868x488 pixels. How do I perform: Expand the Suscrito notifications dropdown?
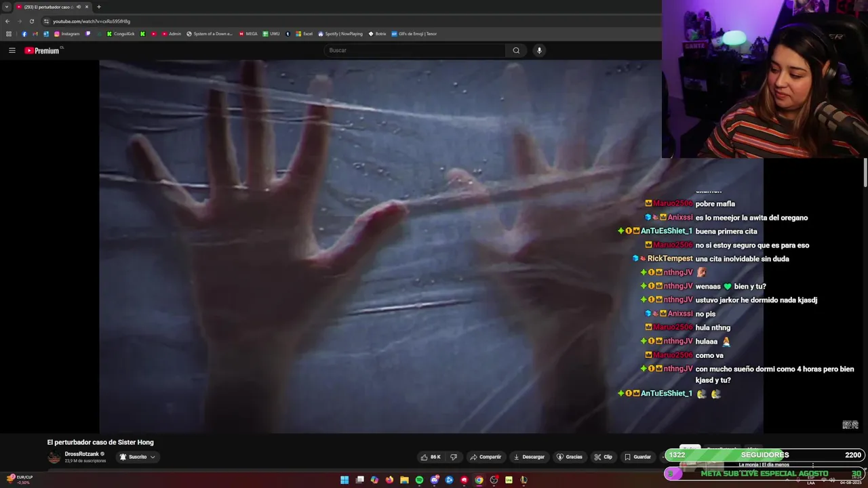138,457
